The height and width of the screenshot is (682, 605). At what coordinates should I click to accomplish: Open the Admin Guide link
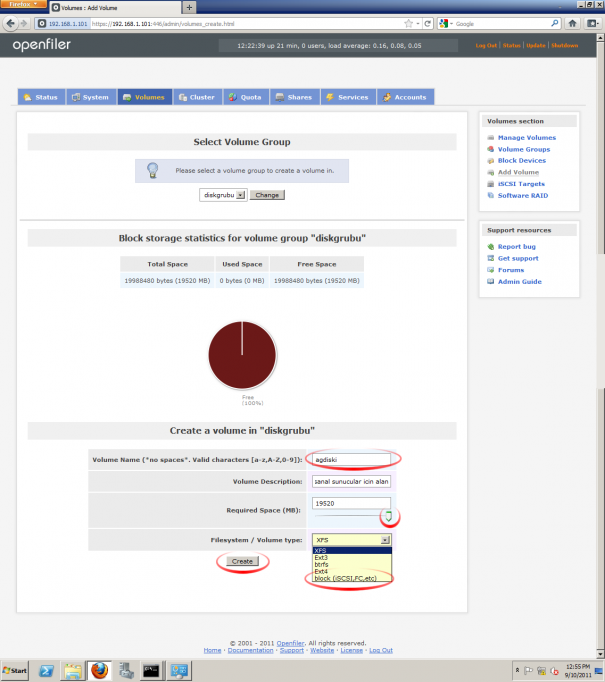[x=520, y=282]
